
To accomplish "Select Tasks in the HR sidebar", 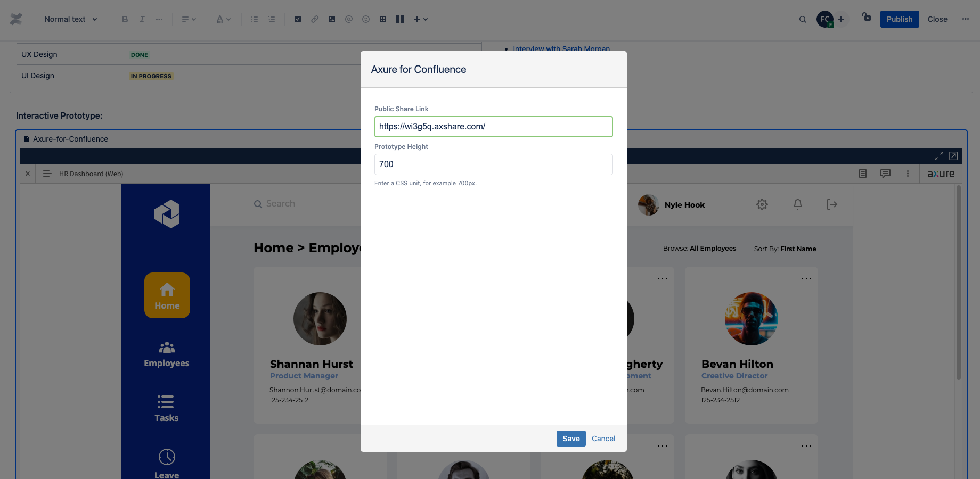I will pyautogui.click(x=167, y=409).
